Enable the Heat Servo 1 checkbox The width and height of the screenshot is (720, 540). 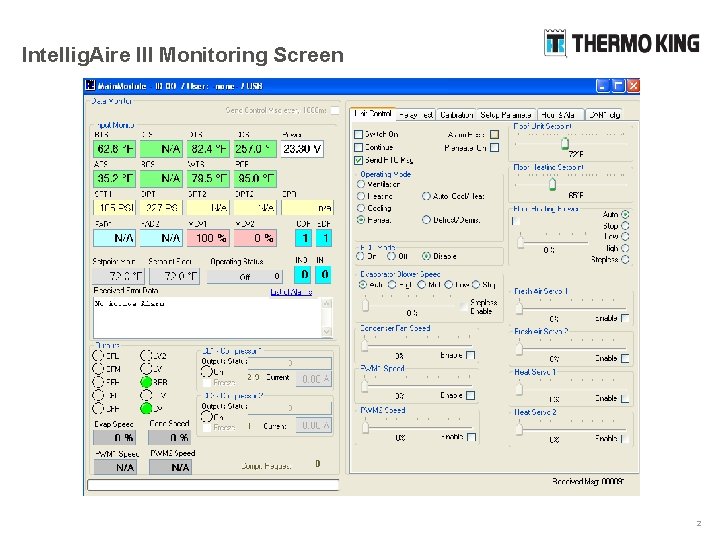(x=625, y=398)
